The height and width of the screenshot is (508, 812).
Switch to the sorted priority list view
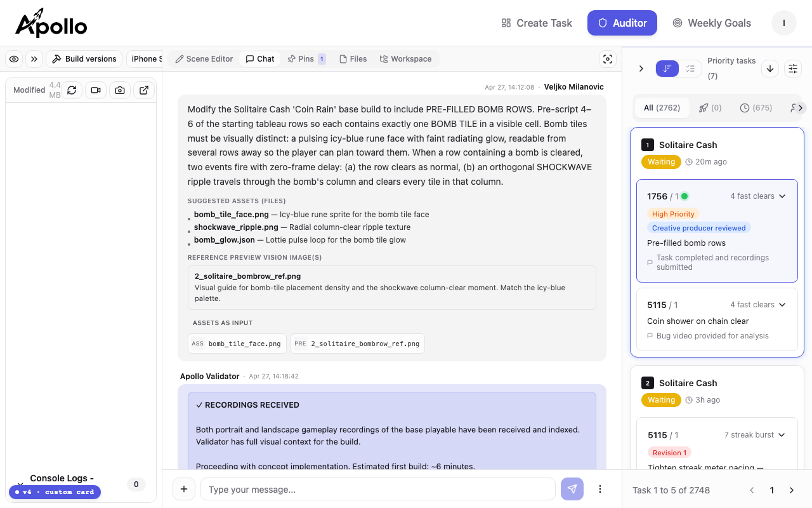[667, 69]
